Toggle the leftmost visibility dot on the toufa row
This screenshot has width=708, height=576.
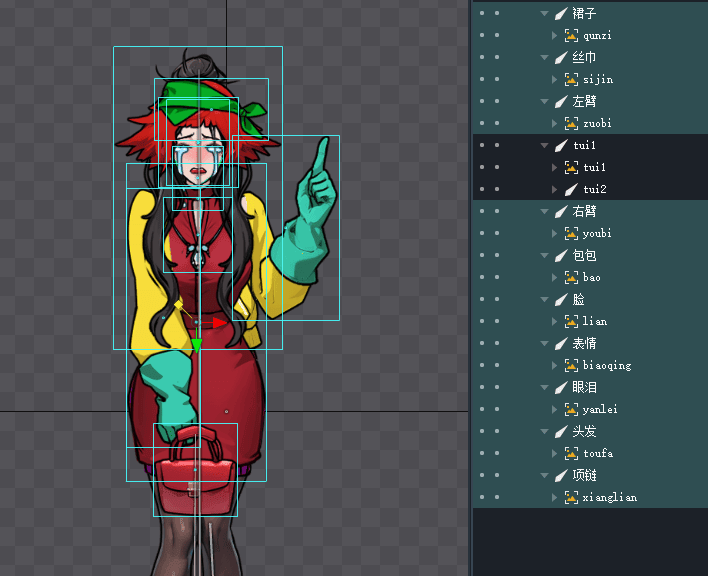(x=482, y=453)
